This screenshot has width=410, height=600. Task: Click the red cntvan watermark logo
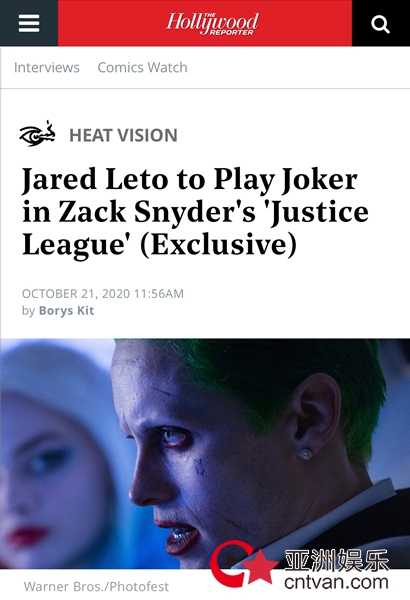(x=244, y=564)
